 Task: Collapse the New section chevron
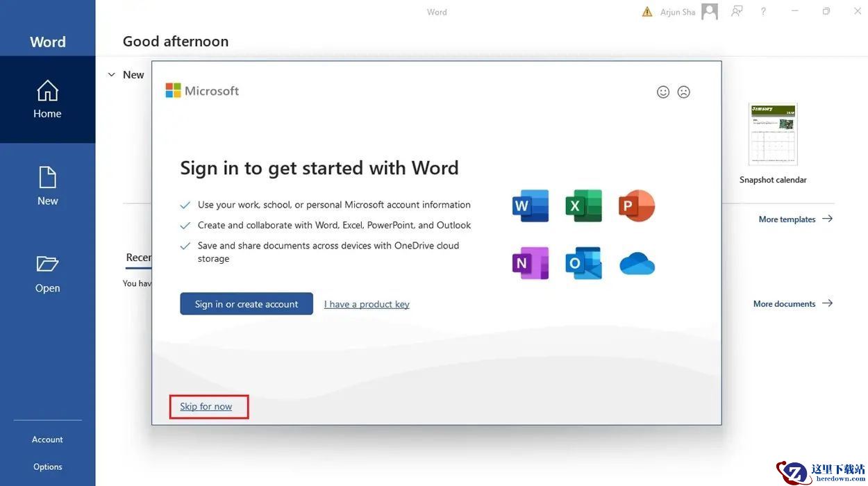tap(111, 75)
